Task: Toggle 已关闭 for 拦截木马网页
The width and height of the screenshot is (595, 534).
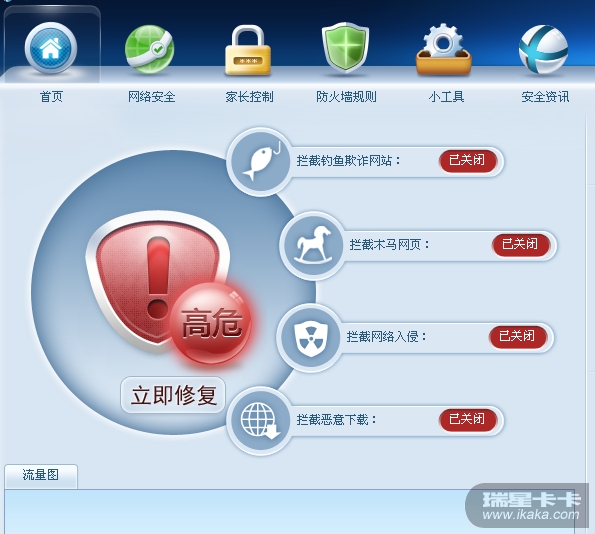Action: 521,245
